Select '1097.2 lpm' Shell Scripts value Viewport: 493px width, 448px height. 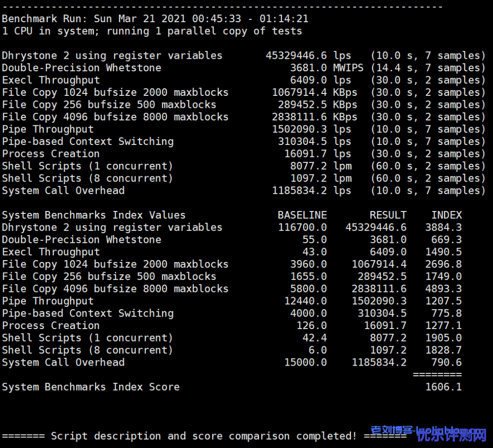point(321,178)
